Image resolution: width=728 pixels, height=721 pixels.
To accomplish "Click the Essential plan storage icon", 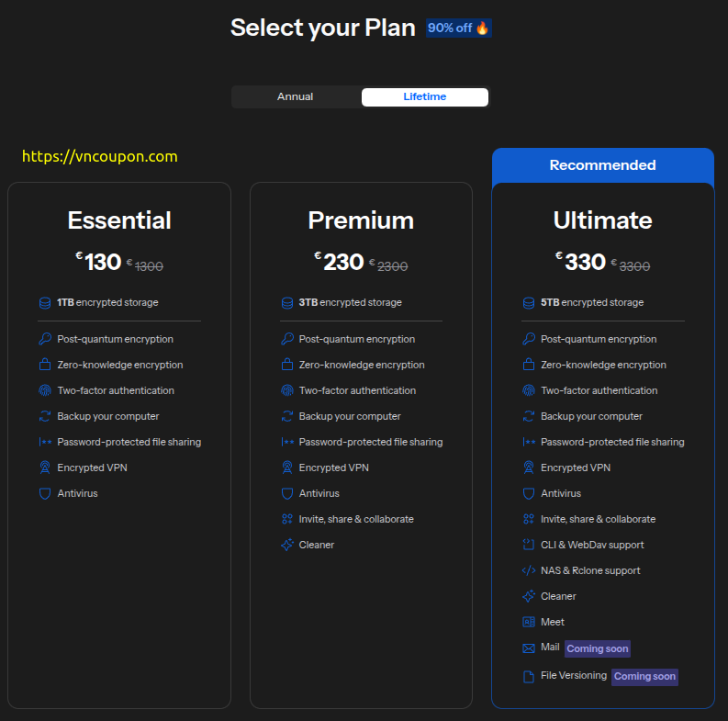I will coord(45,302).
